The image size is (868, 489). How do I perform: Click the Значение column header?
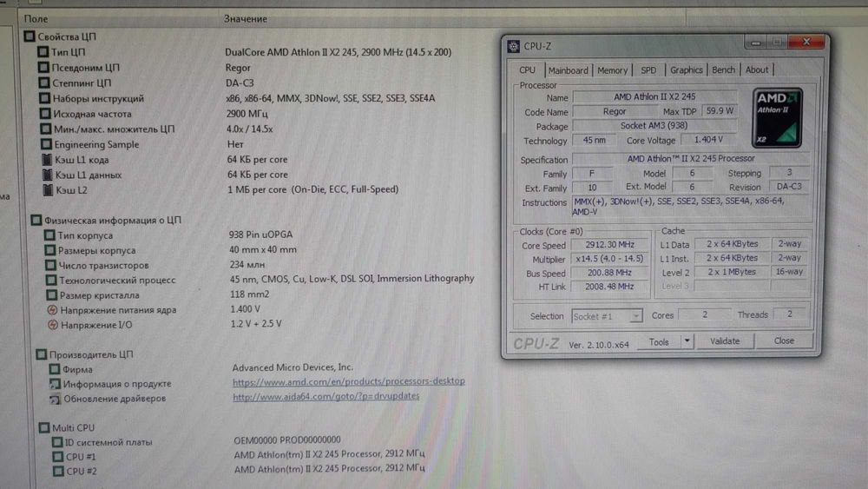click(246, 19)
